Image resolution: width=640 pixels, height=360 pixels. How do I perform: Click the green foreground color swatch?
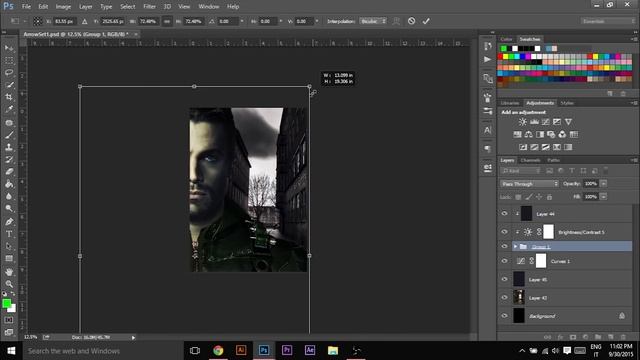pyautogui.click(x=6, y=303)
